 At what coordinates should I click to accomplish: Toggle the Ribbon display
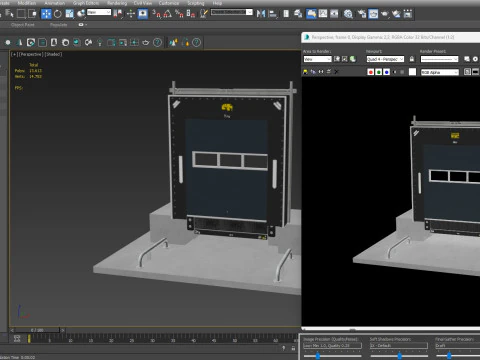311,14
